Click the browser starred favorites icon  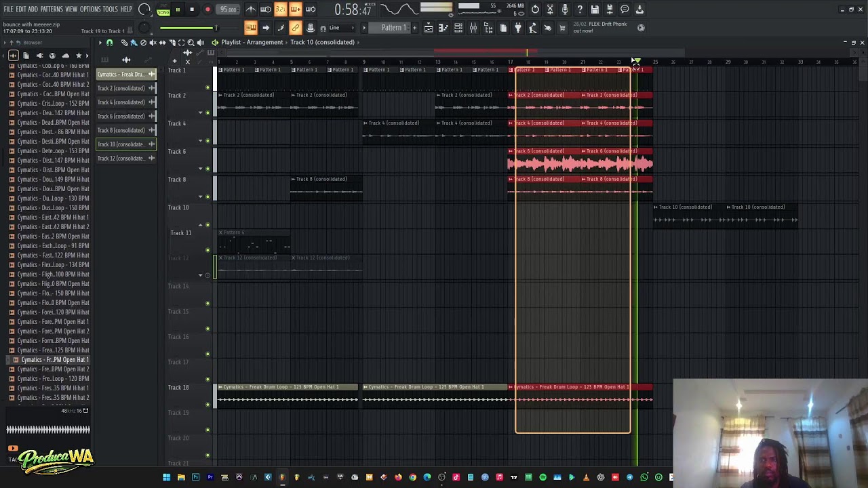click(x=79, y=56)
